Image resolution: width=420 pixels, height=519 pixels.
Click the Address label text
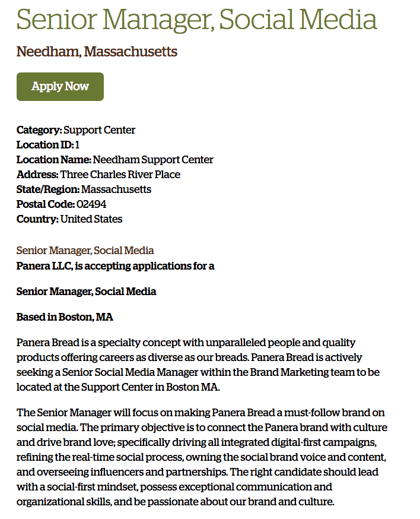point(37,175)
